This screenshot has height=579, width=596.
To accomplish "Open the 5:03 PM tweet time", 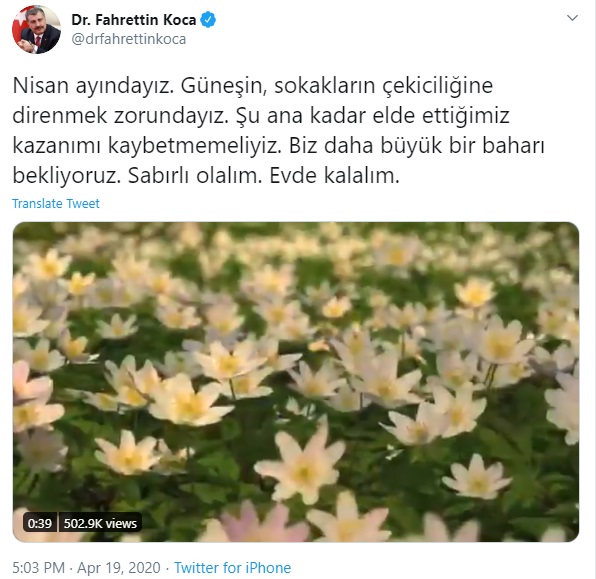I will coord(38,568).
